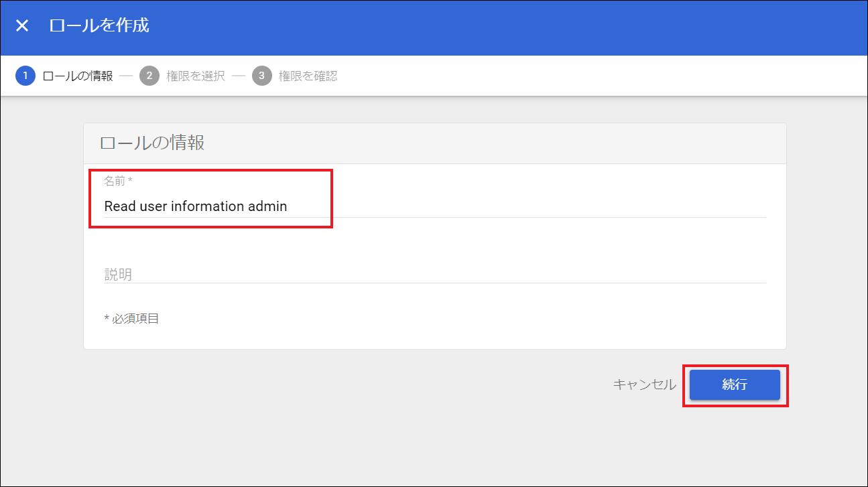
Task: Click the step 2 number circle
Action: point(149,76)
